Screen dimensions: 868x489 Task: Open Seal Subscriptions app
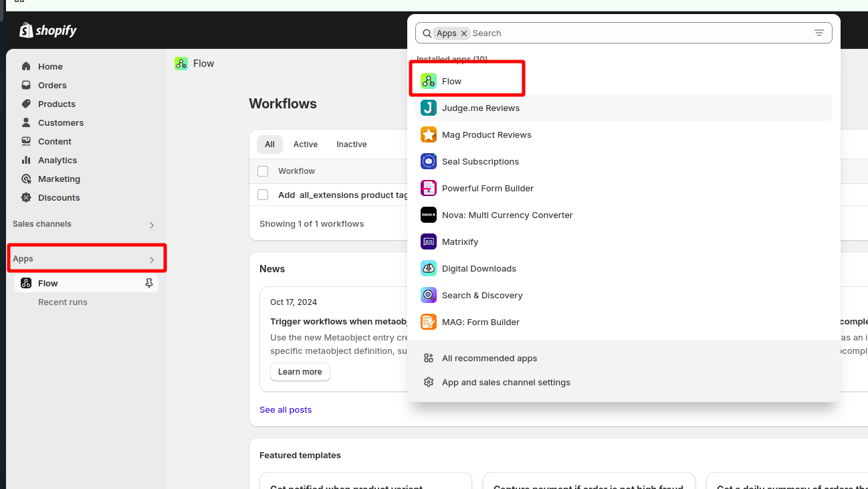click(624, 161)
